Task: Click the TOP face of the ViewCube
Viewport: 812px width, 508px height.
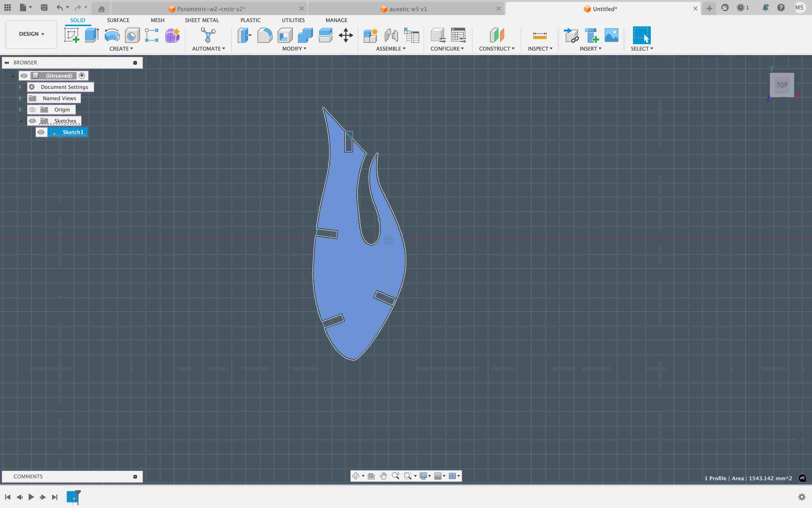Action: coord(782,85)
